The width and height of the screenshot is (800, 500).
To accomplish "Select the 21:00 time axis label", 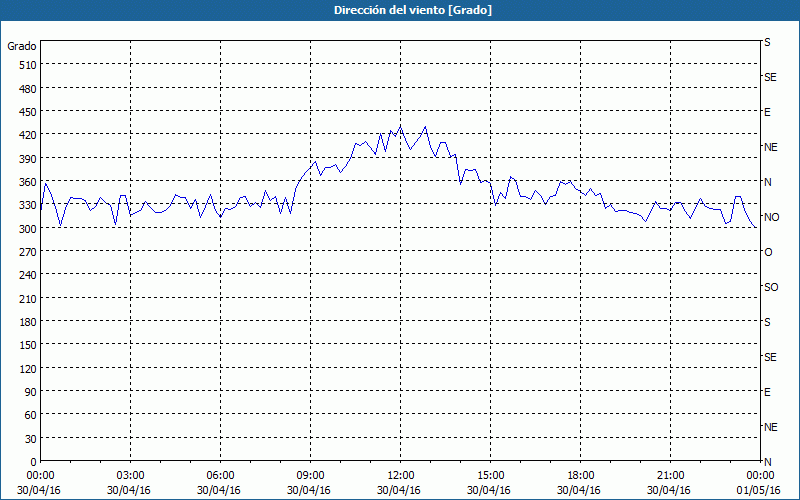I will (670, 476).
